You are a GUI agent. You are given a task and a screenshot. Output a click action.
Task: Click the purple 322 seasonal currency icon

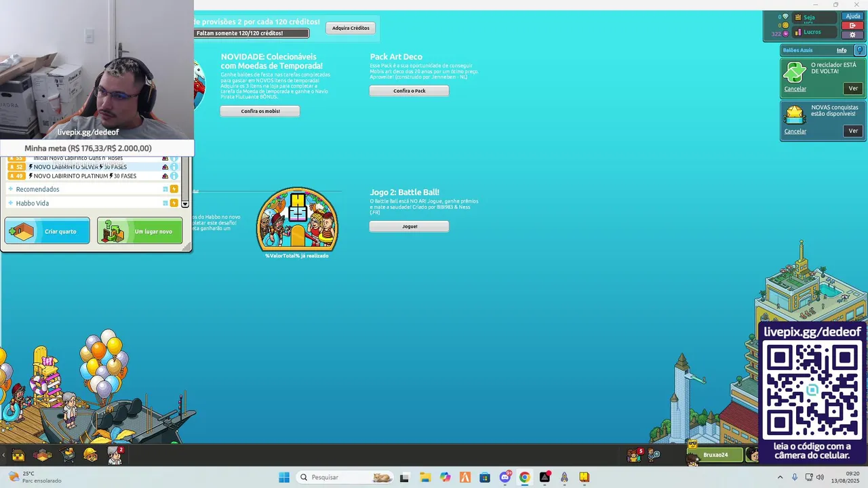click(785, 33)
